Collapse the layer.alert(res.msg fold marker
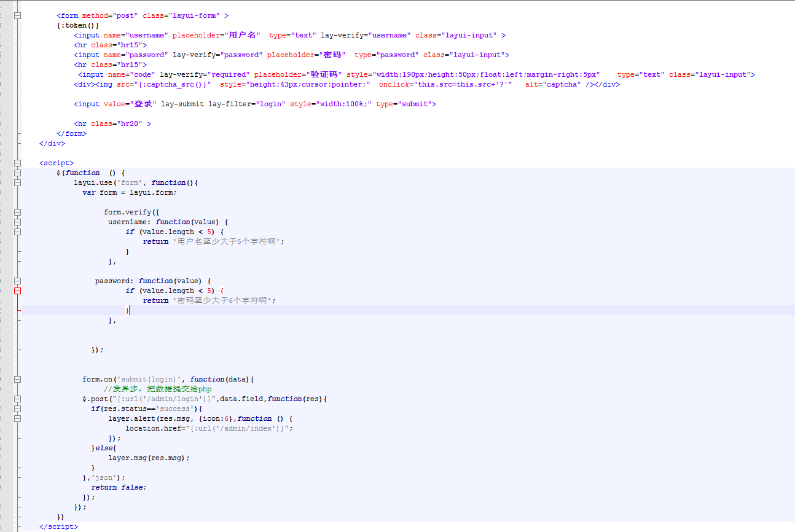This screenshot has height=532, width=795. pos(17,418)
